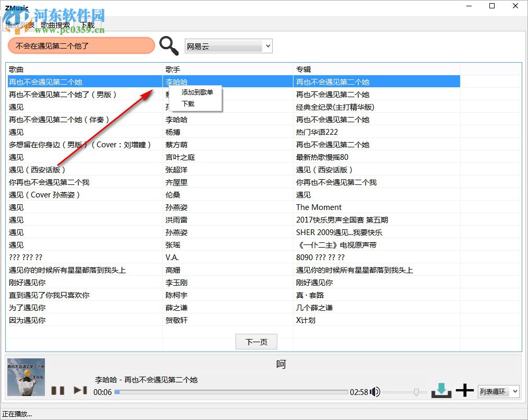Pause playback with the pause icon

coord(58,390)
